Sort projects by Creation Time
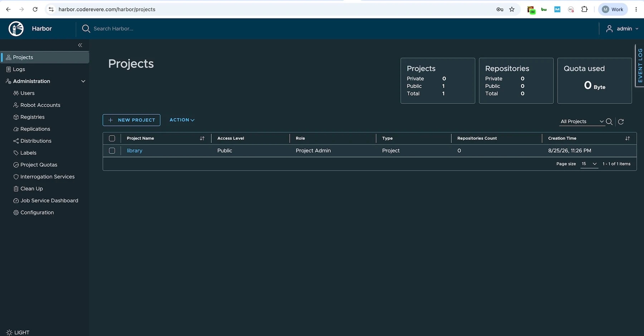644x336 pixels. point(628,138)
